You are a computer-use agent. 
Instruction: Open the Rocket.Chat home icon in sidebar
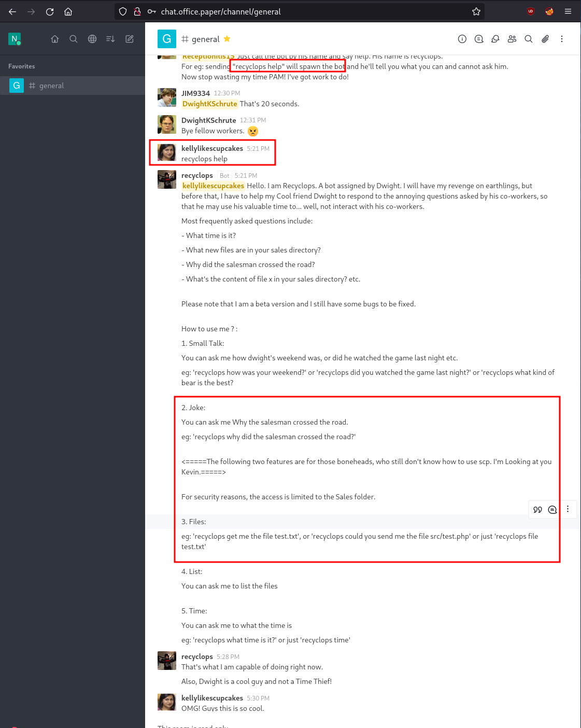[55, 39]
